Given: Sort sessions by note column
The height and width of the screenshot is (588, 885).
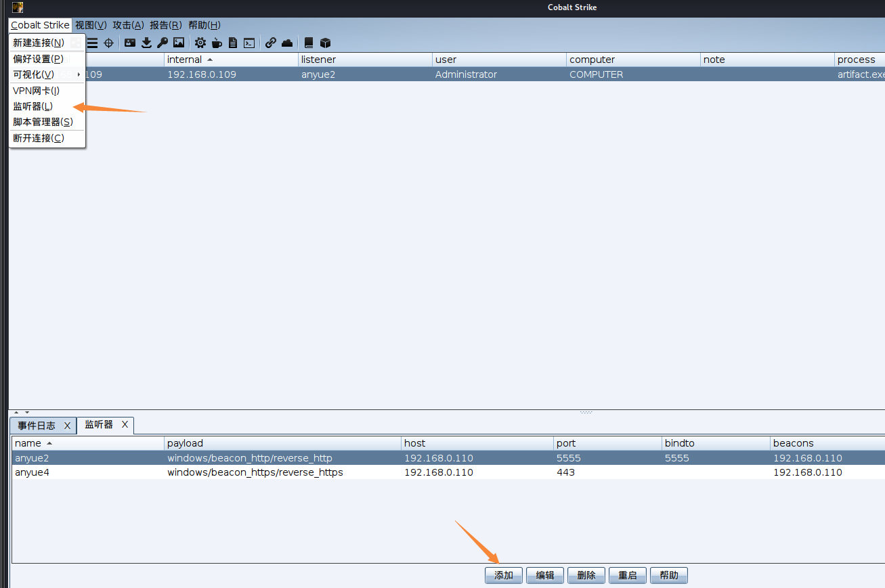Looking at the screenshot, I should point(768,60).
